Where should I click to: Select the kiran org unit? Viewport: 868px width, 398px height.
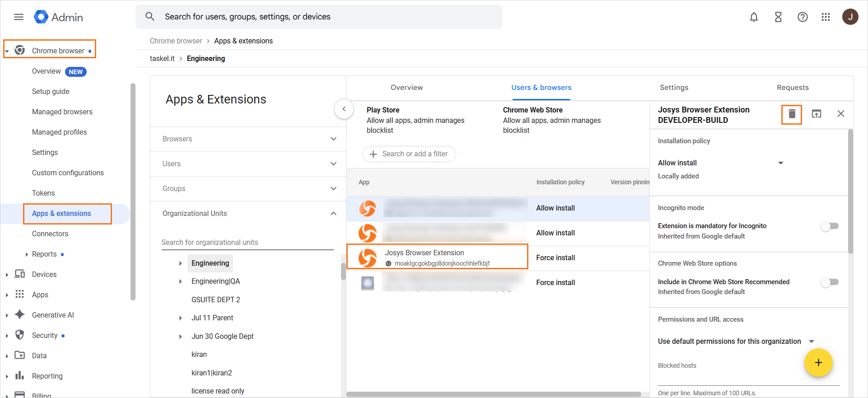point(199,354)
